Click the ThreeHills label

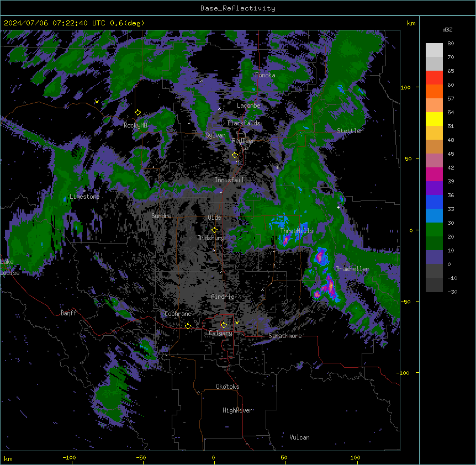tap(297, 231)
